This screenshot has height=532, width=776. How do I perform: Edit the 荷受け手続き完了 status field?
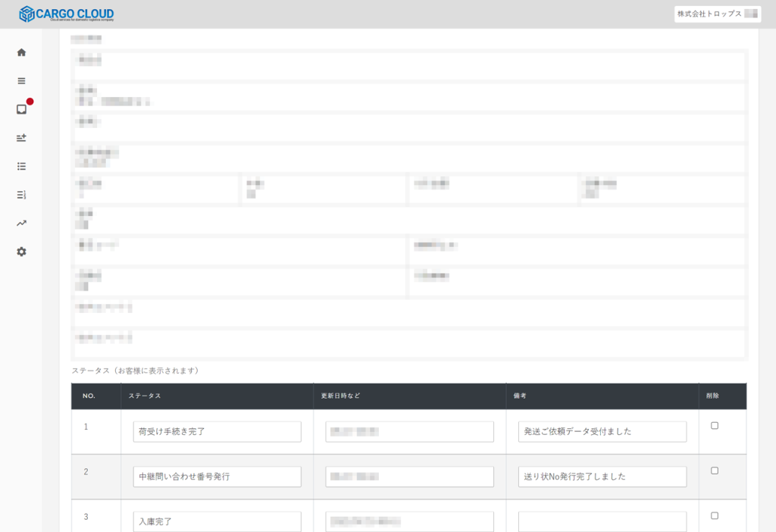click(217, 432)
